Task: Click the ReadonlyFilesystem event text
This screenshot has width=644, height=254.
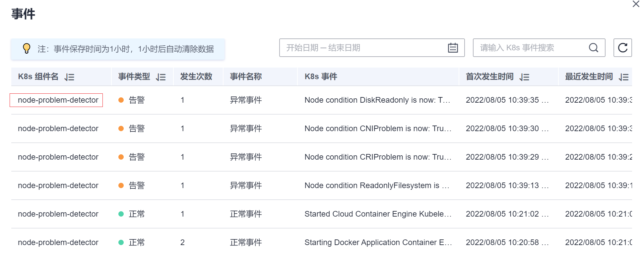Action: pos(377,185)
